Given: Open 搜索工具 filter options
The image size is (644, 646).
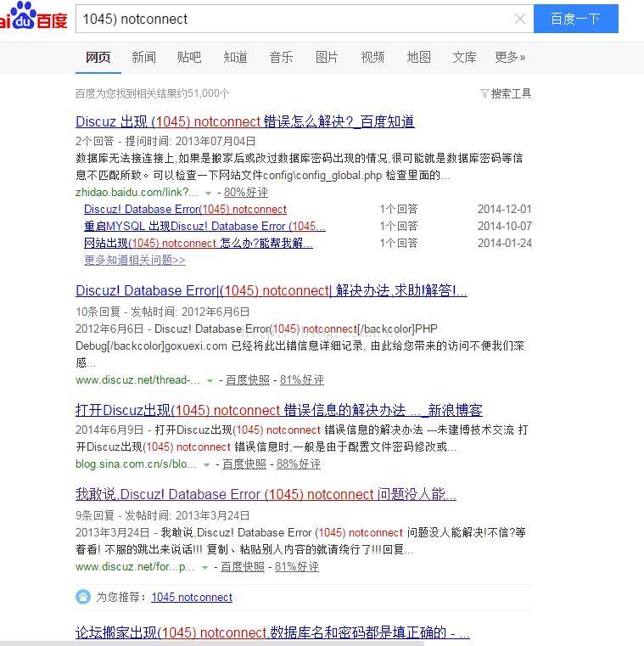Looking at the screenshot, I should tap(506, 93).
